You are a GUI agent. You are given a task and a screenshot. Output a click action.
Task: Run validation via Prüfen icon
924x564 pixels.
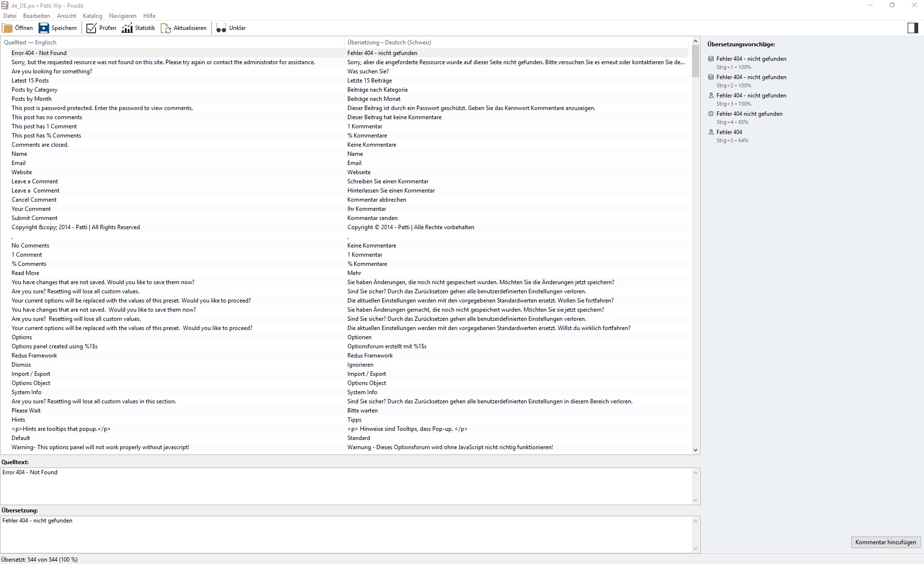click(91, 28)
